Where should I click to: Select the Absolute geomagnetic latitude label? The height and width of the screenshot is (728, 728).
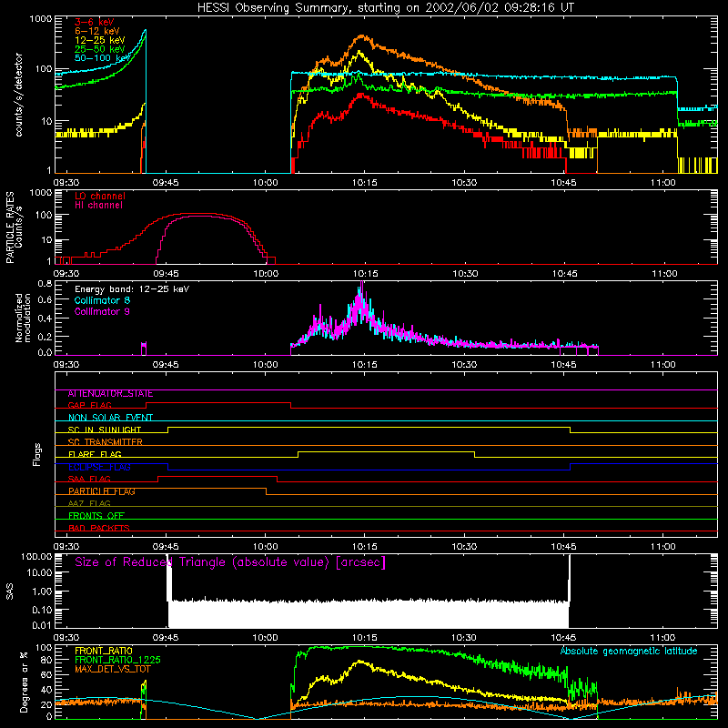click(x=629, y=651)
